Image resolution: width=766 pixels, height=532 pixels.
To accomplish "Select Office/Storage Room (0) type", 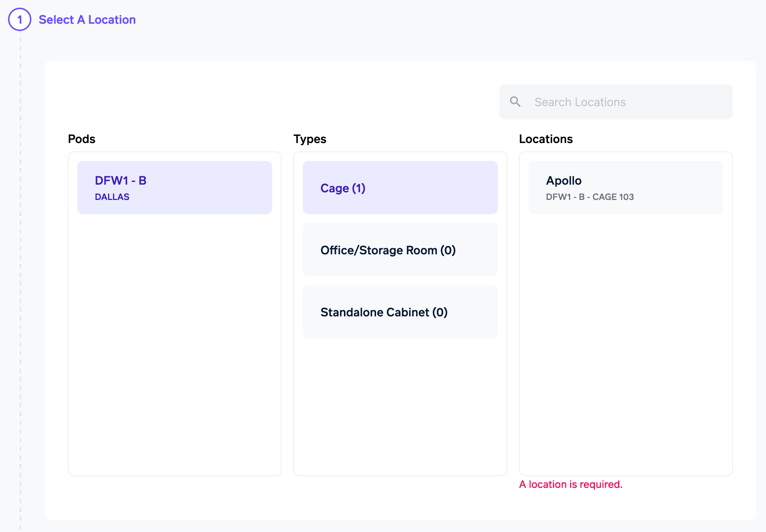I will tap(400, 250).
